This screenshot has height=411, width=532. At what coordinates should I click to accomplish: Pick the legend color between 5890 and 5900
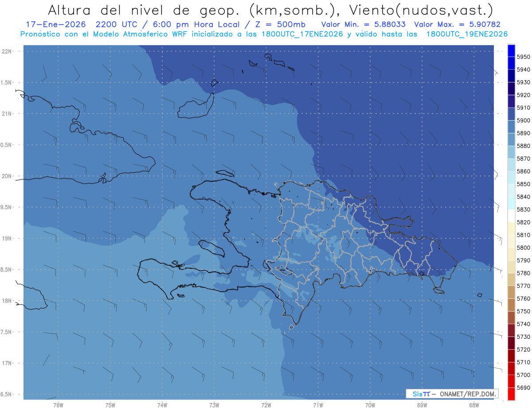pos(511,127)
